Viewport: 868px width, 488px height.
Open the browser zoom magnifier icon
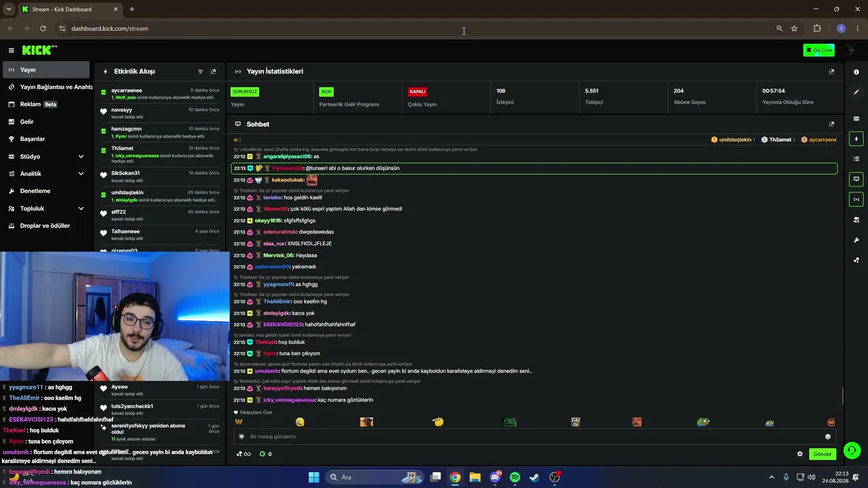tap(779, 28)
